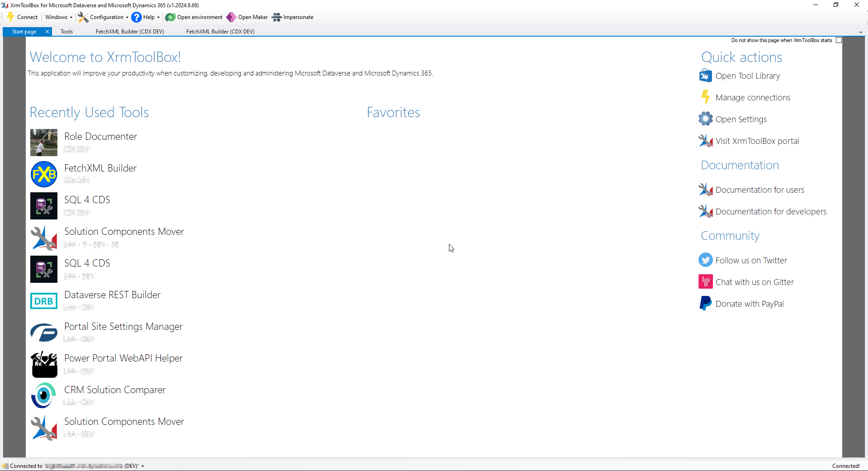Screen dimensions: 868x471
Task: Click Visit XrmToolBox portal link
Action: 757,141
